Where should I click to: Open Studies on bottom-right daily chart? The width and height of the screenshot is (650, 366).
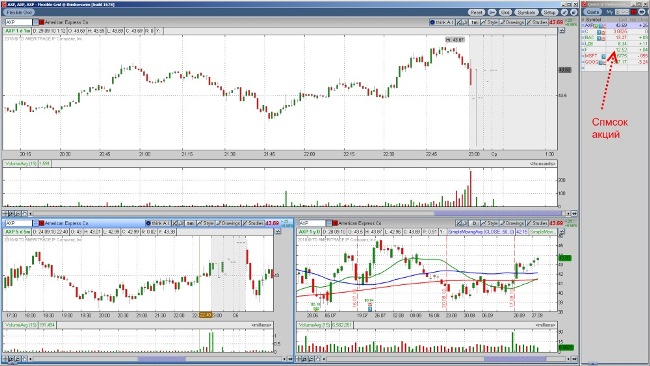(x=537, y=223)
